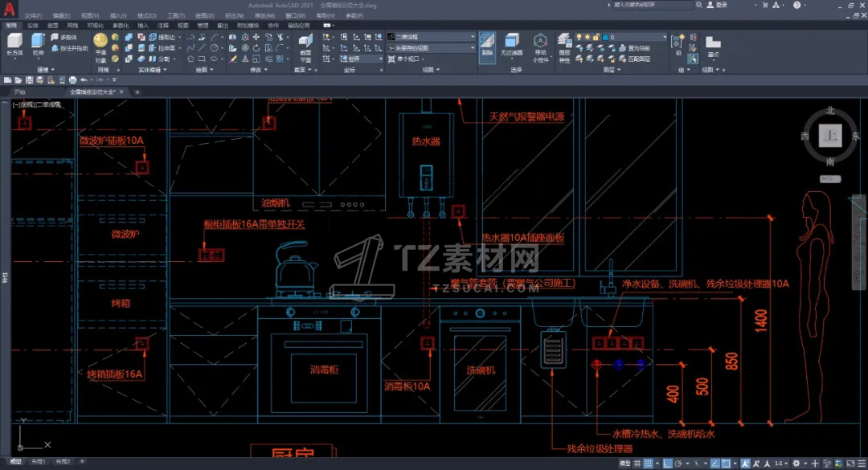Click the Undo arrow in quick access toolbar
The image size is (868, 470).
pos(84,80)
